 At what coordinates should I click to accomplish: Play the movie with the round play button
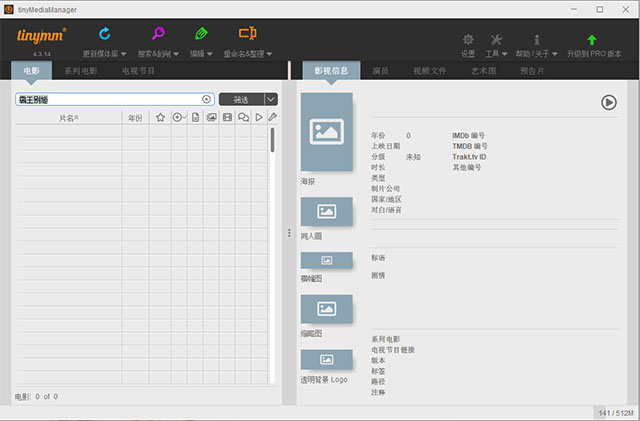(609, 102)
